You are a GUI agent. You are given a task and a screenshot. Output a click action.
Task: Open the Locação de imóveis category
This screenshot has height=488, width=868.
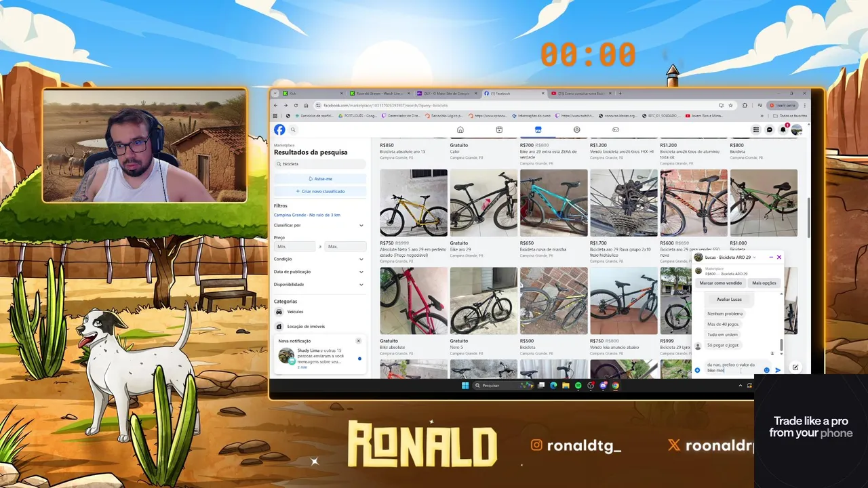tap(319, 326)
